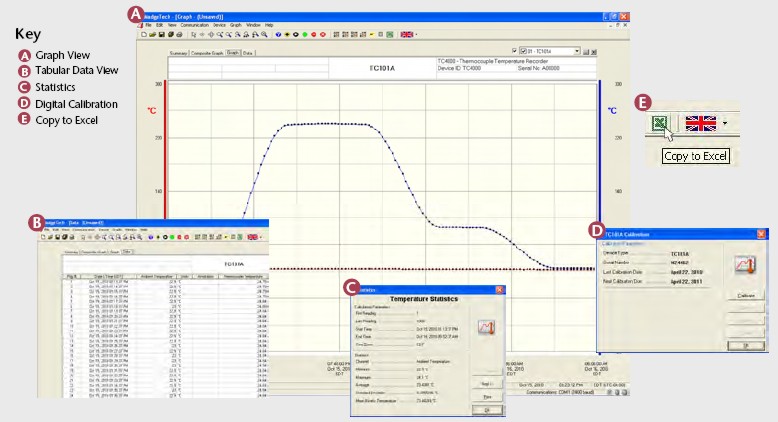
Task: Click the Calibrate button in Calibration dialog
Action: click(x=746, y=296)
